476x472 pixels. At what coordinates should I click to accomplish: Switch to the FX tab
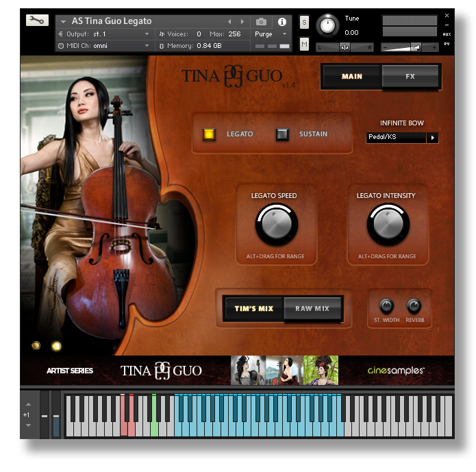point(410,77)
